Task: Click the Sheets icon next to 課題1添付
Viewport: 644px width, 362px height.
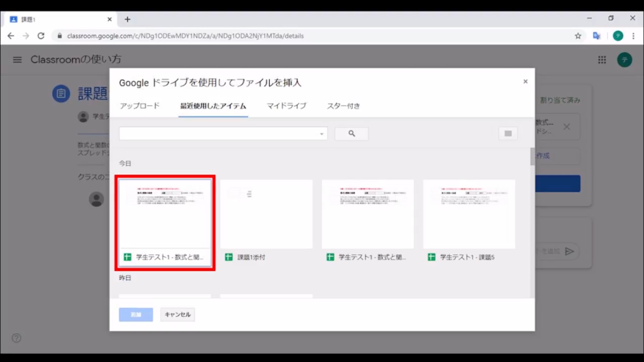Action: 229,257
